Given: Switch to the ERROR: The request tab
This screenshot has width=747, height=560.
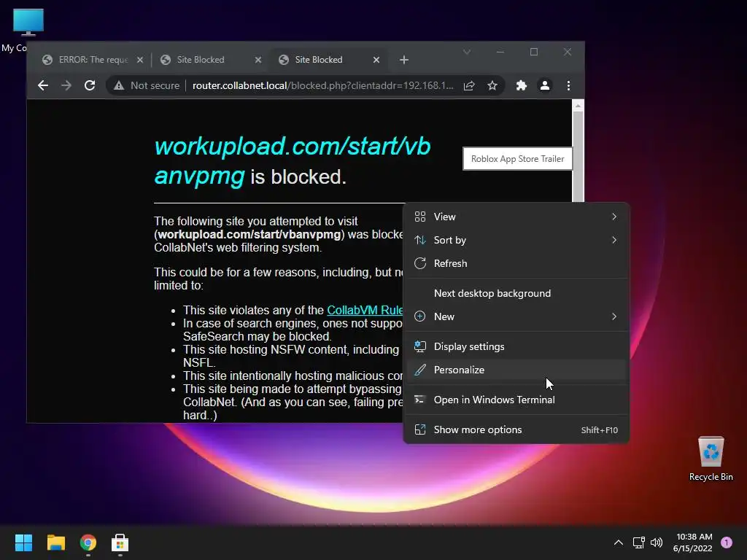Looking at the screenshot, I should point(93,60).
